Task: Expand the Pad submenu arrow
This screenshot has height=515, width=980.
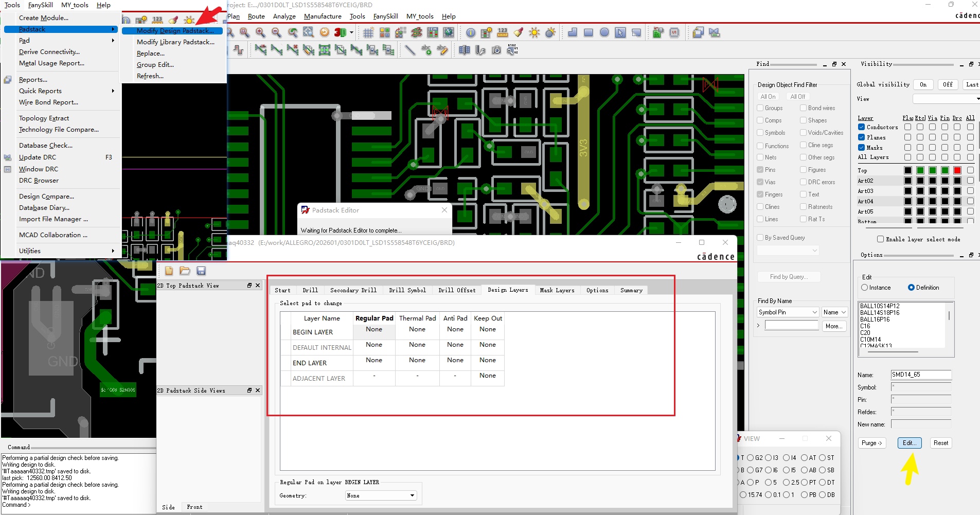Action: pos(113,40)
